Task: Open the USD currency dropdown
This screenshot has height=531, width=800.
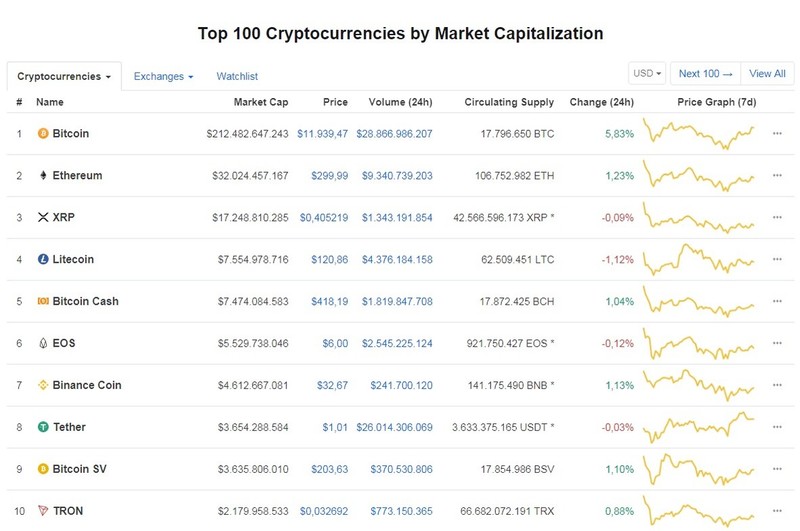Action: tap(647, 73)
